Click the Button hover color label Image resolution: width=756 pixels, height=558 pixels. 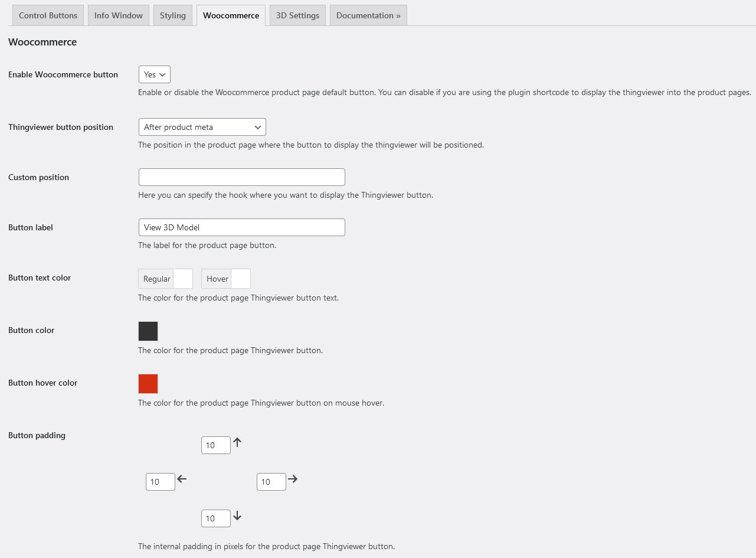[43, 383]
